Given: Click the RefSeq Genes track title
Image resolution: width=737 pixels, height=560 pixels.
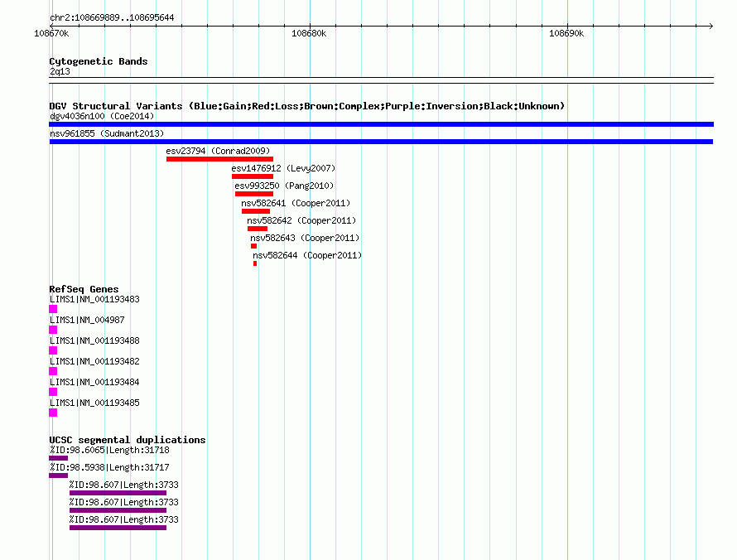Looking at the screenshot, I should point(84,289).
